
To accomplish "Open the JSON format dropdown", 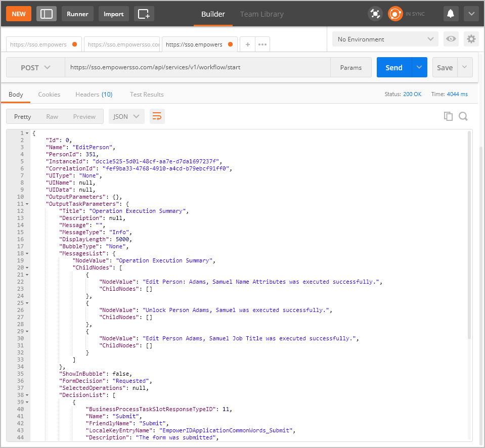I will click(x=126, y=116).
